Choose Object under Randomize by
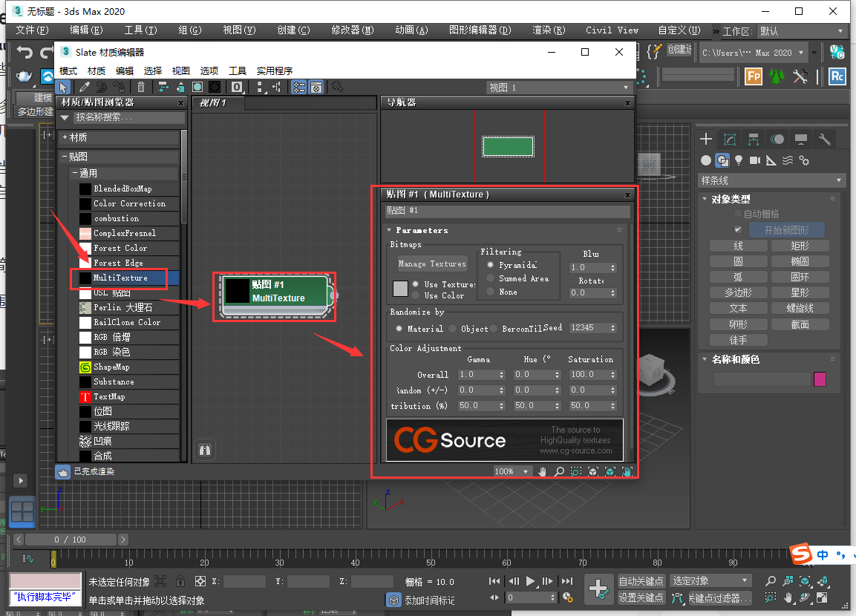This screenshot has height=616, width=856. tap(451, 328)
